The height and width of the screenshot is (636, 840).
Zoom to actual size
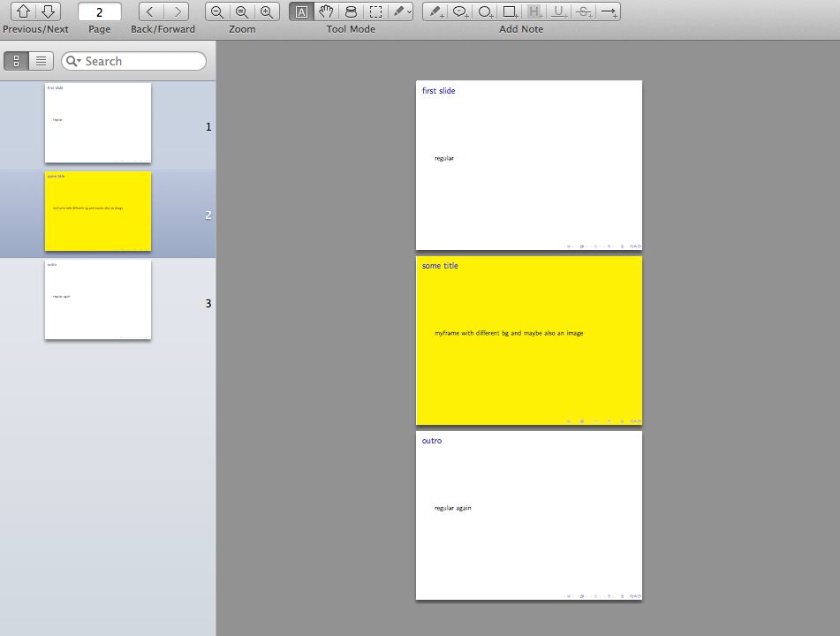click(242, 11)
